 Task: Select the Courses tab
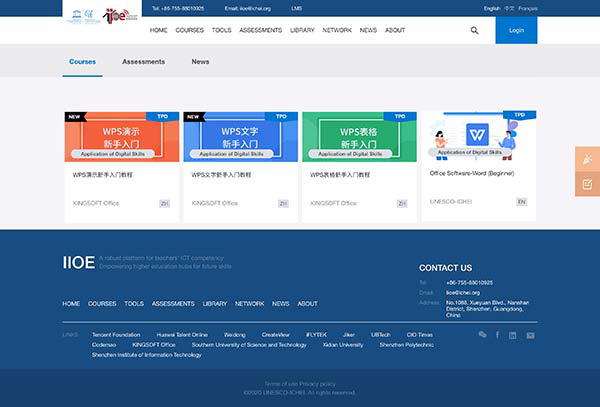click(82, 62)
